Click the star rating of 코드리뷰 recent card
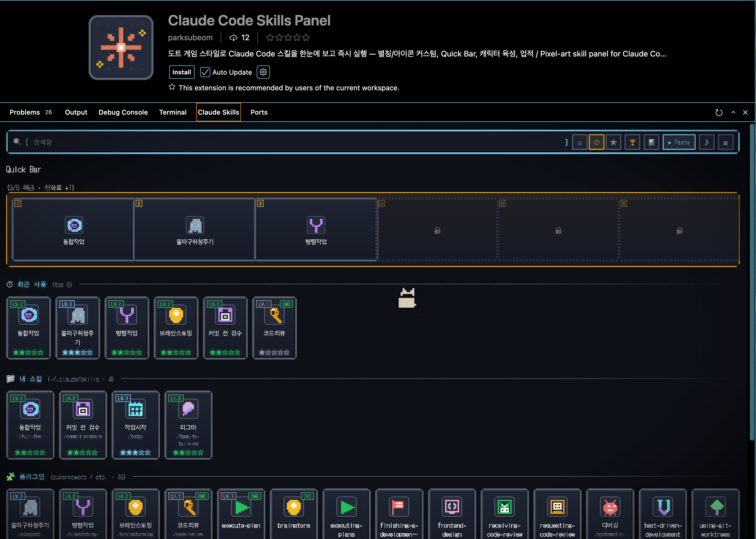Screen dimensions: 756x539 pos(274,353)
